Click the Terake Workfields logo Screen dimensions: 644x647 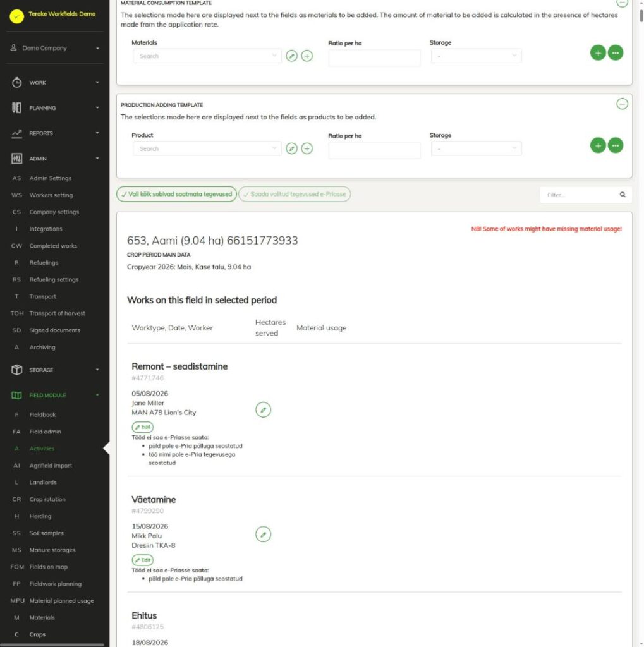[x=16, y=16]
